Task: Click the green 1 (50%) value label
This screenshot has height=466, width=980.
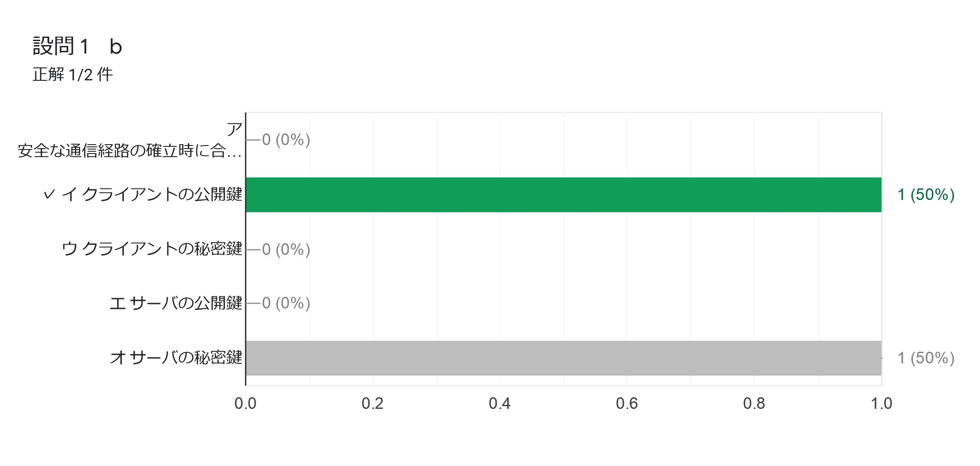Action: [x=926, y=195]
